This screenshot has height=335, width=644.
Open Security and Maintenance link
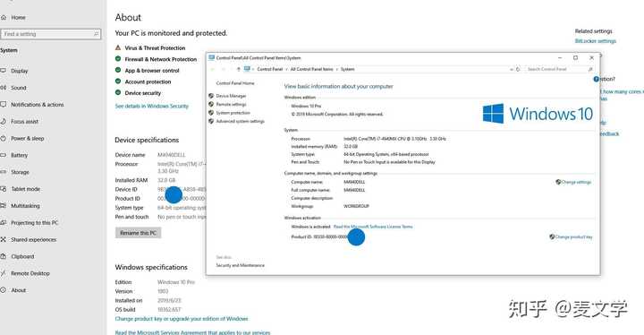241,265
